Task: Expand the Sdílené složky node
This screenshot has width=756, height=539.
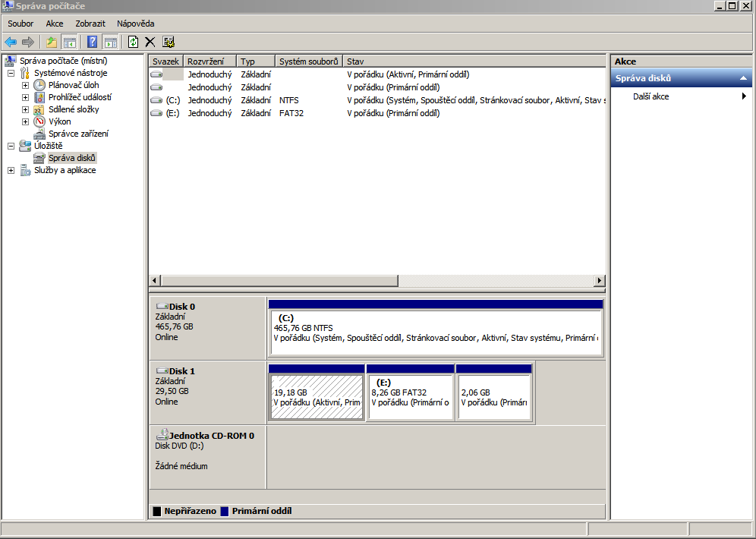Action: tap(26, 109)
